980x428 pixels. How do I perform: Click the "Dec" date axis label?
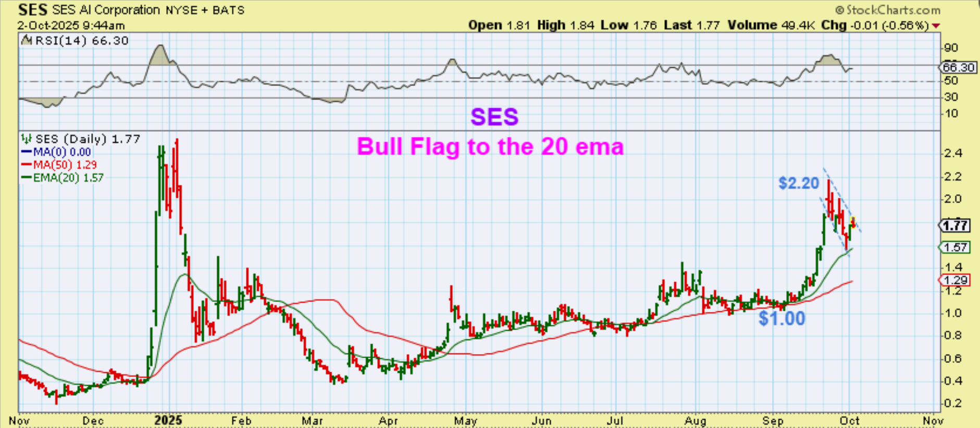point(93,420)
